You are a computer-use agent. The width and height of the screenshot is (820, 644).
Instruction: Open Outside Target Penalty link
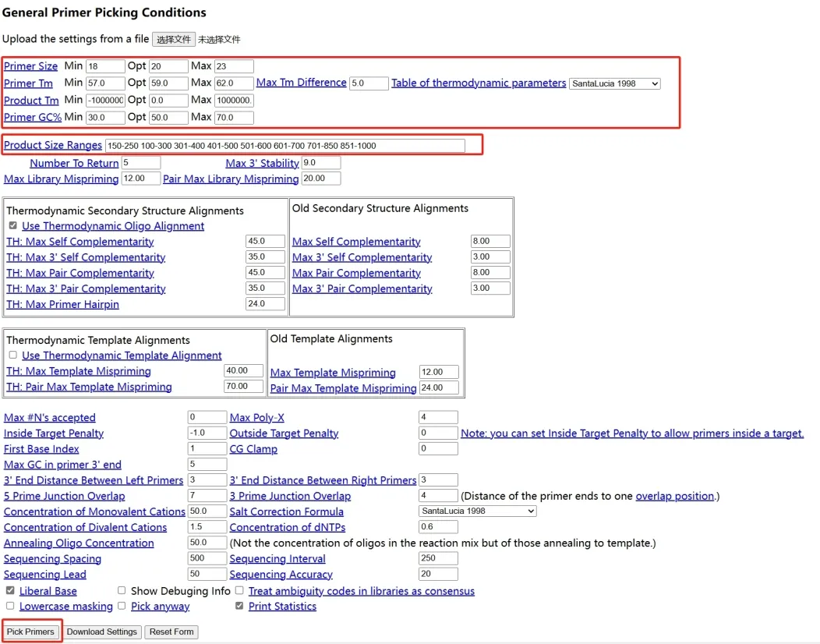[284, 433]
